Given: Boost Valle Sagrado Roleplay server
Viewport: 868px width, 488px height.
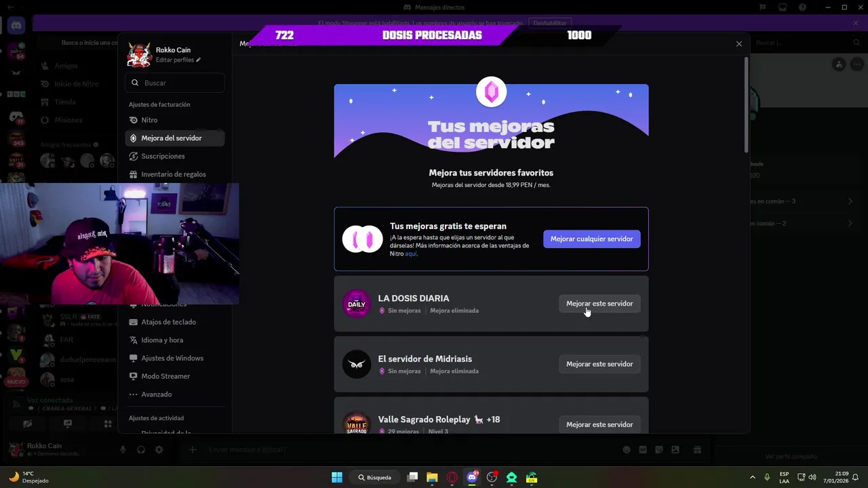Looking at the screenshot, I should pos(599,424).
